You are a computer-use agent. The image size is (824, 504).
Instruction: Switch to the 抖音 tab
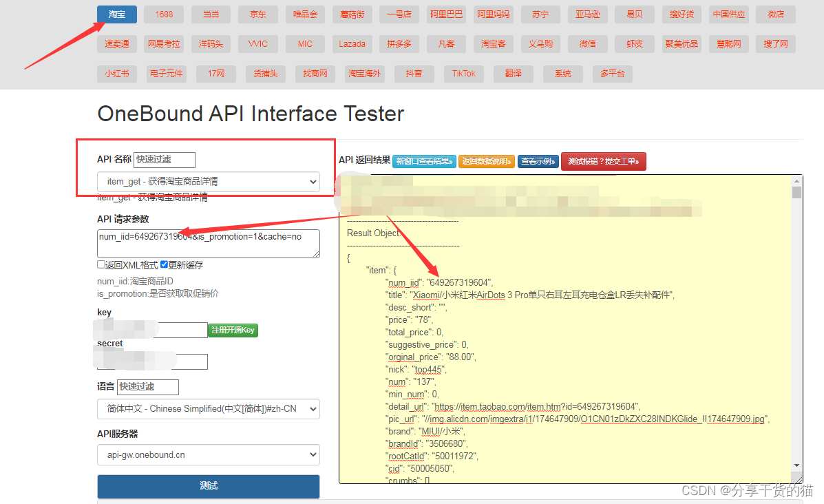point(414,74)
